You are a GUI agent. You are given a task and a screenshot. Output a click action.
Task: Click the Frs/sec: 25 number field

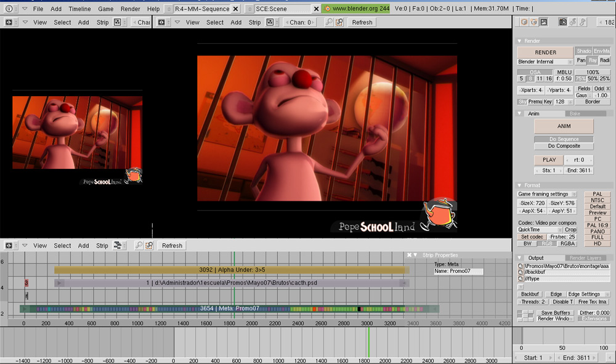(x=562, y=237)
